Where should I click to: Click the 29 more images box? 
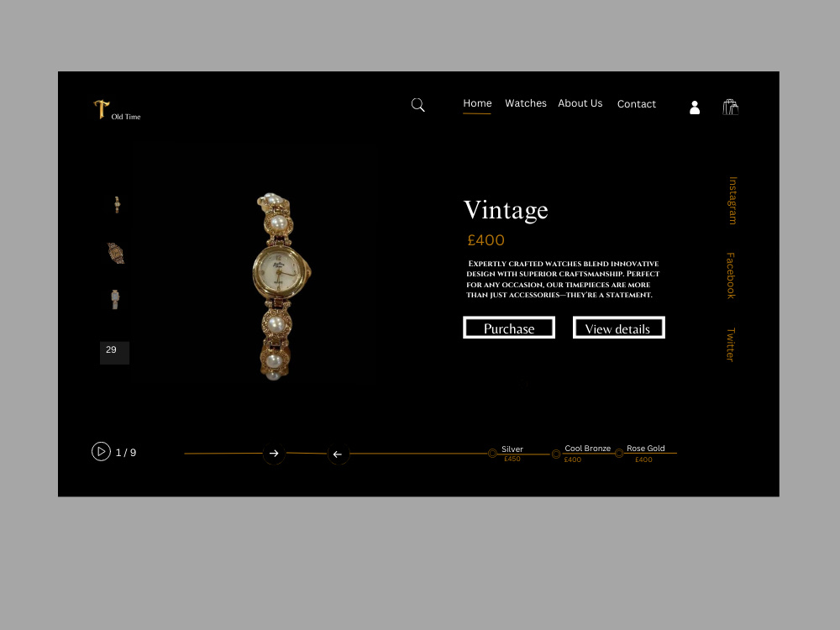point(114,353)
